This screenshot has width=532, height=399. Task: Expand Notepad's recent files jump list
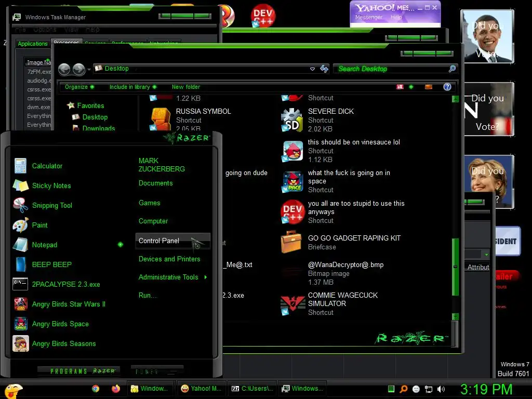click(121, 245)
